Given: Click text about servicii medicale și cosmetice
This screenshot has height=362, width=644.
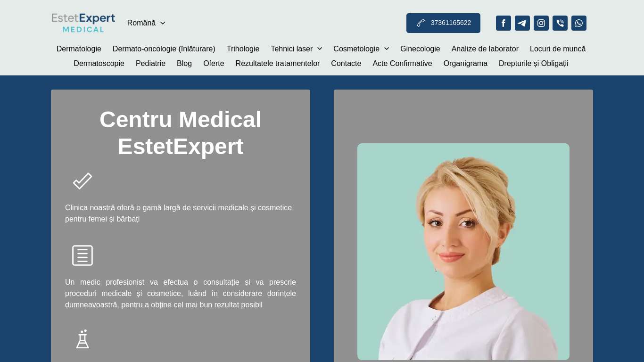Looking at the screenshot, I should coord(181,214).
